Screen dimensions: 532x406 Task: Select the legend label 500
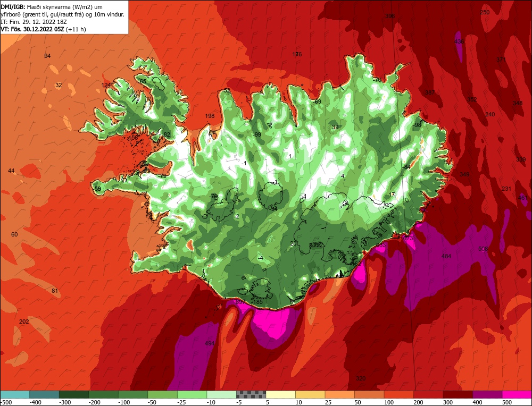point(506,402)
